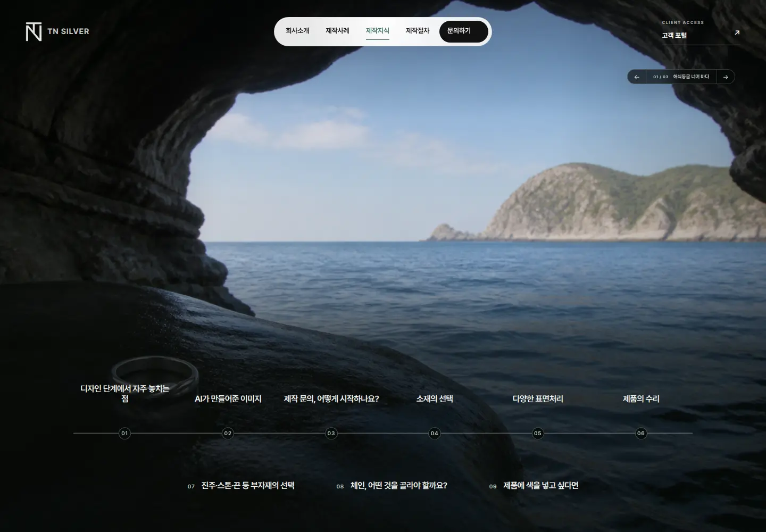Open the 고객 포털 link
The image size is (766, 532).
click(674, 36)
